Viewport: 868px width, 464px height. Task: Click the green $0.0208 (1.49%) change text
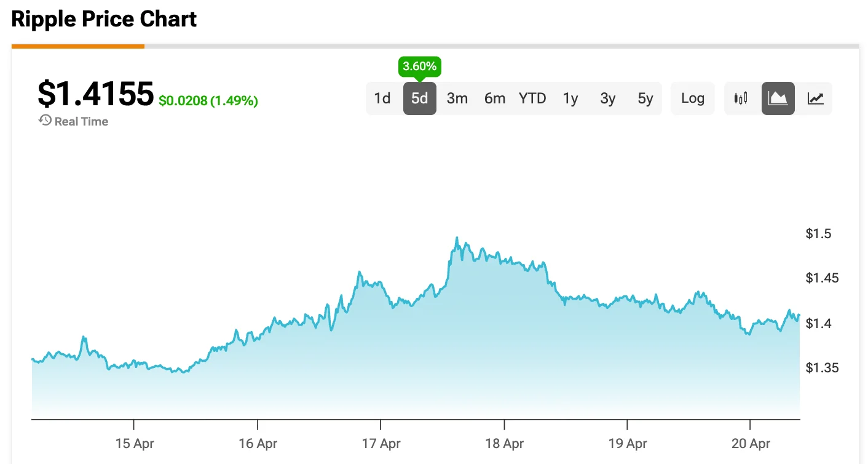coord(208,101)
